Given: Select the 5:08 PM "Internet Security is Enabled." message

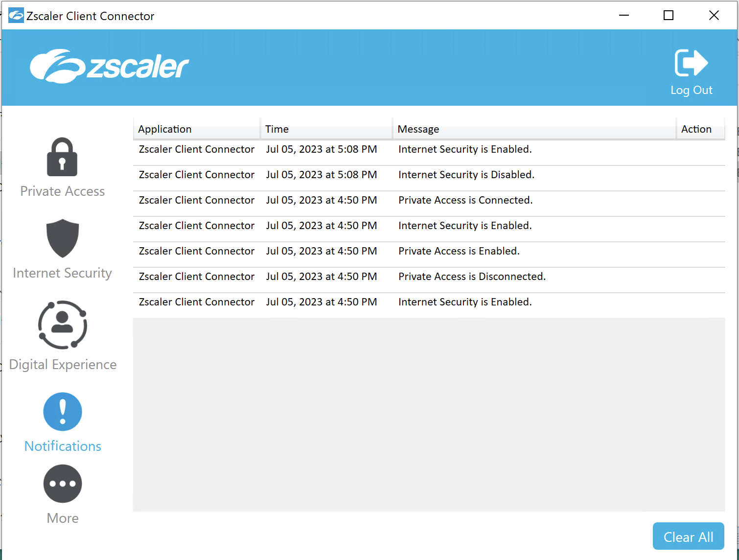Looking at the screenshot, I should pos(465,149).
